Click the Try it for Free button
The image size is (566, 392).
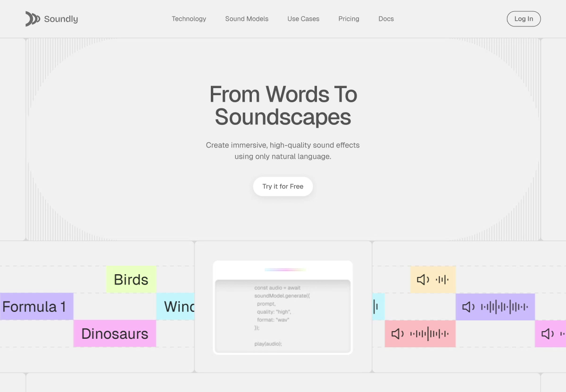283,187
